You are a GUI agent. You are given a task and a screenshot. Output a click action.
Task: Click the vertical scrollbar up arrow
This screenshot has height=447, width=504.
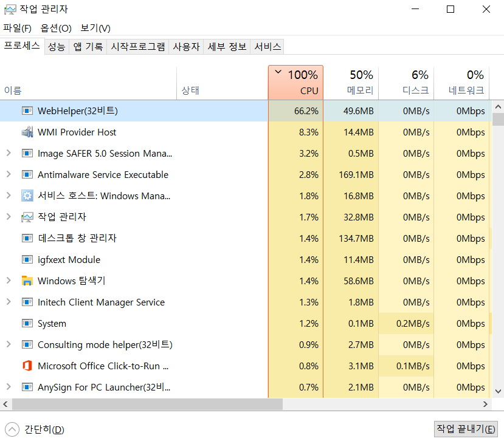498,107
